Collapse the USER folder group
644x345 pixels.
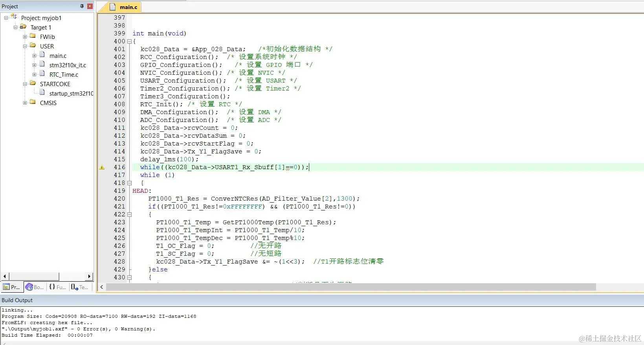[x=25, y=46]
